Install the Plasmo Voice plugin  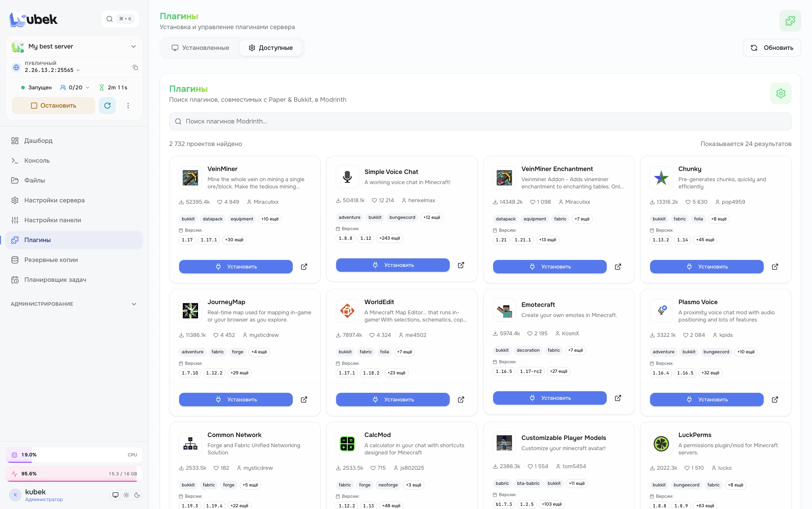coord(707,400)
